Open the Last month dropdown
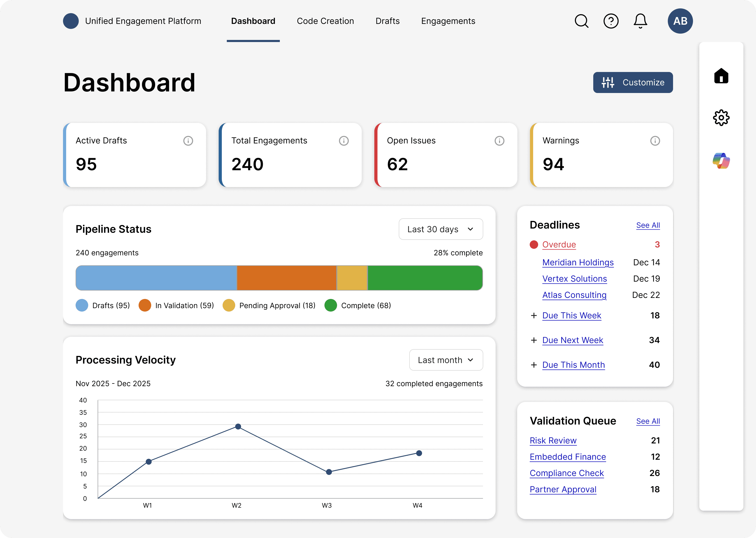The image size is (756, 538). click(446, 360)
